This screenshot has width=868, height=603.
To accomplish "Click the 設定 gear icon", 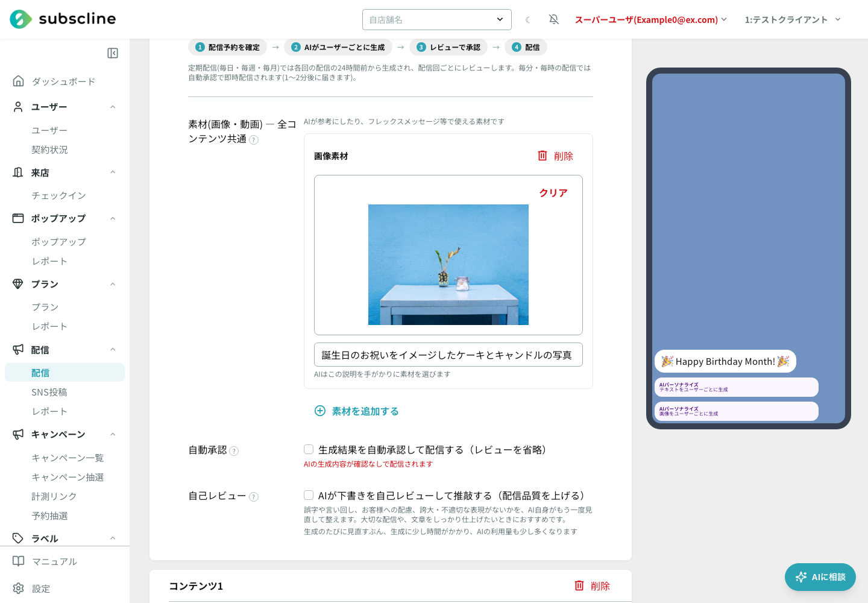I will (x=19, y=589).
